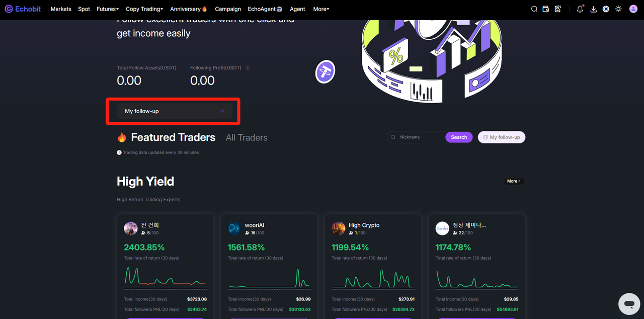Click the $38130.63 followers PNL value
This screenshot has height=319, width=644.
pos(299,309)
